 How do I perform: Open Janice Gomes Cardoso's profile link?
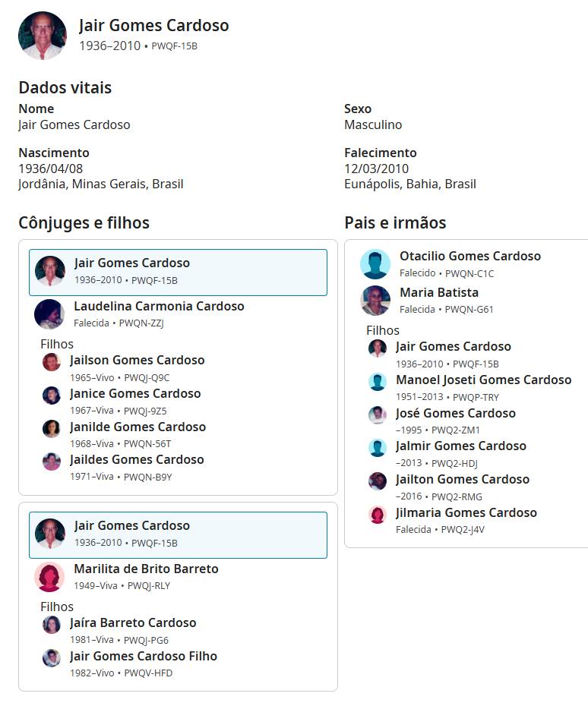click(135, 393)
